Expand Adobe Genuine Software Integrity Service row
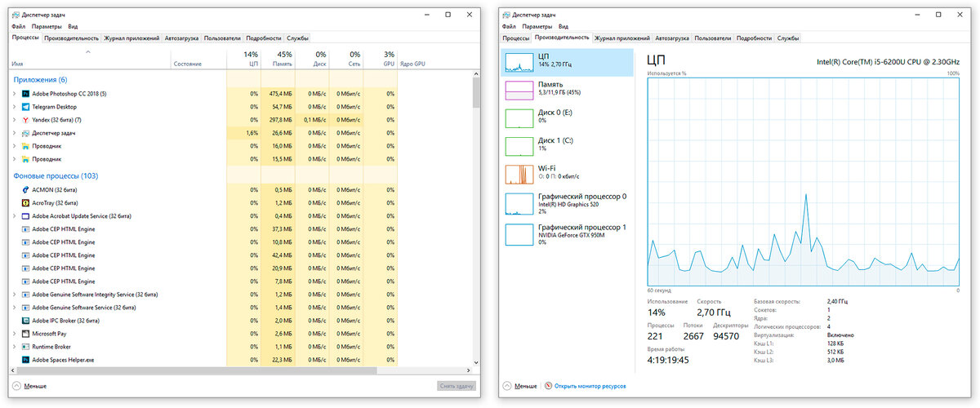980x408 pixels. 14,295
